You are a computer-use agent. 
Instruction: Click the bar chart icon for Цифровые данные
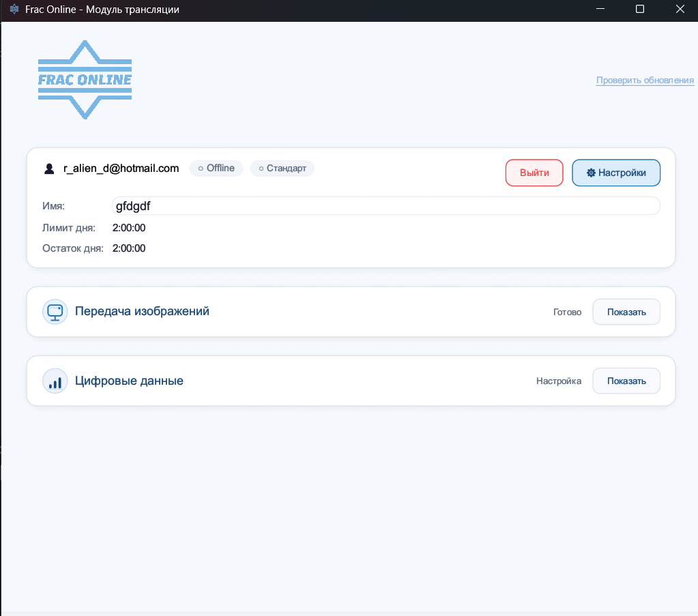55,381
